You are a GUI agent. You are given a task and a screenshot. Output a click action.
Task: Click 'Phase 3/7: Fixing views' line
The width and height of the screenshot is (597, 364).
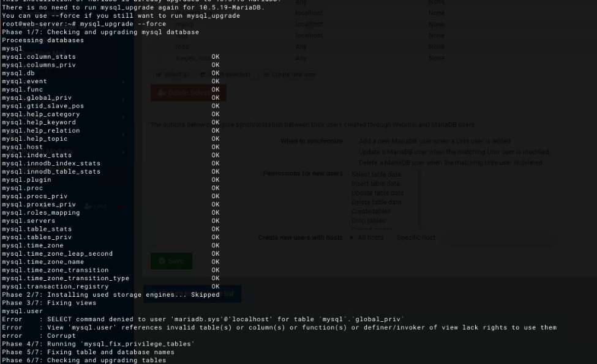(49, 303)
